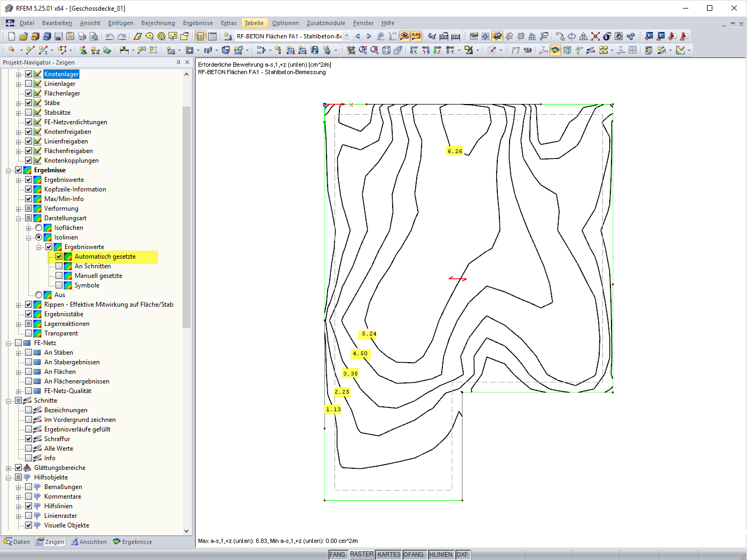Click the info icon in toolbar
Screen dimensions: 747x560
tap(607, 36)
